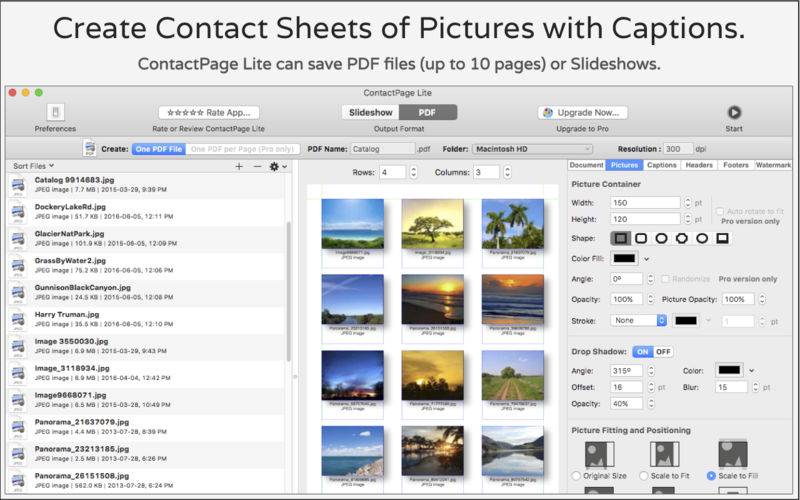
Task: Click the Rows stepper
Action: click(413, 172)
